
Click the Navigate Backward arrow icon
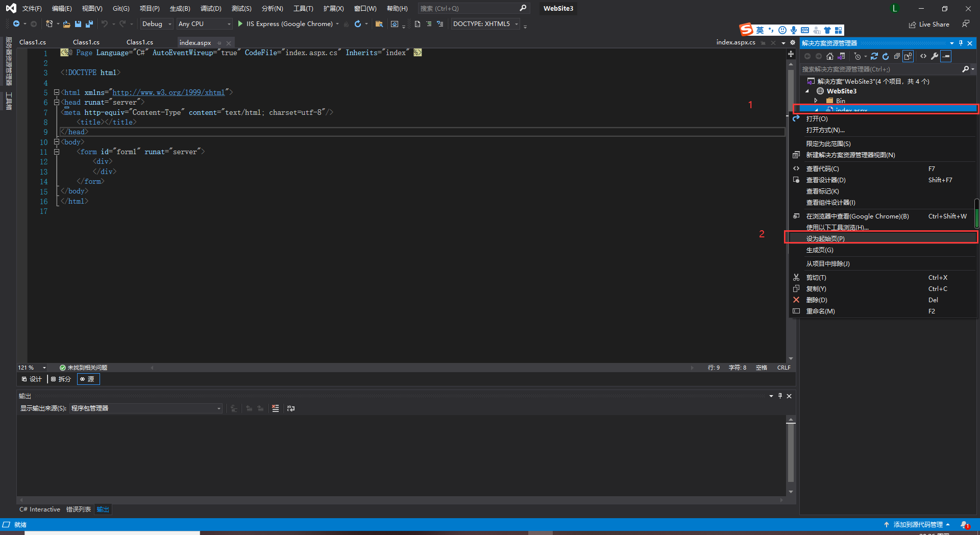16,24
